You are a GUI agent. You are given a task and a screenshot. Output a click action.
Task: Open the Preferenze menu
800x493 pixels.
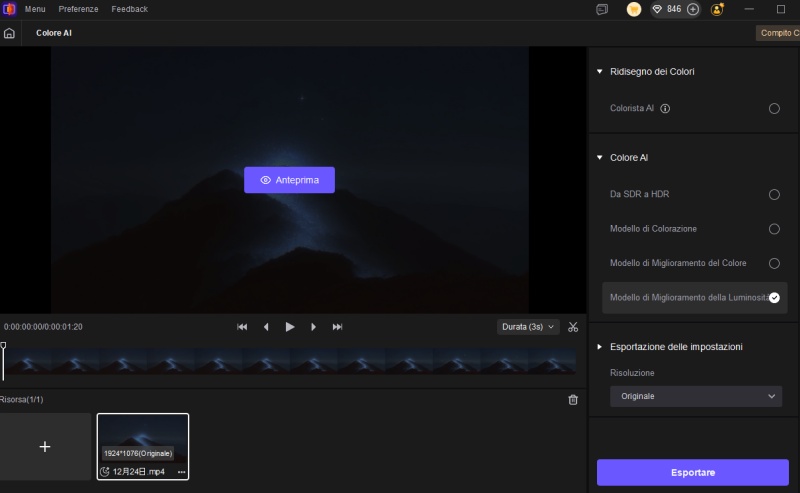(78, 9)
